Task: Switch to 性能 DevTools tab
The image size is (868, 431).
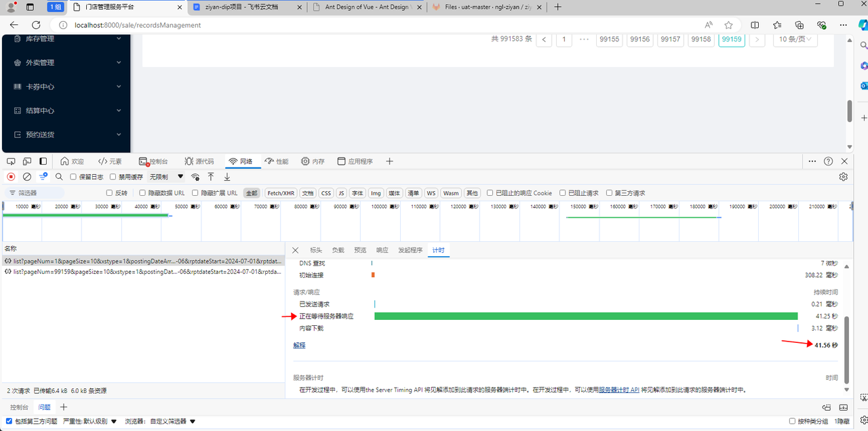Action: (277, 161)
